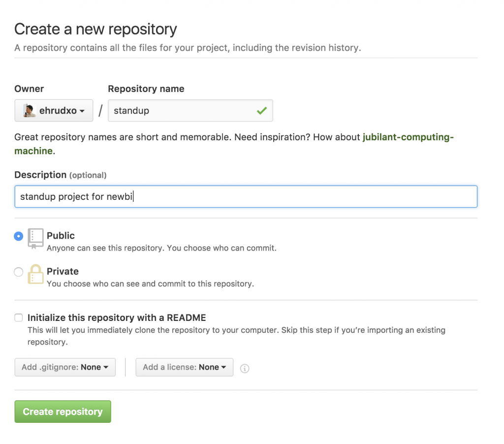
Task: Click the Create repository button
Action: pyautogui.click(x=63, y=412)
